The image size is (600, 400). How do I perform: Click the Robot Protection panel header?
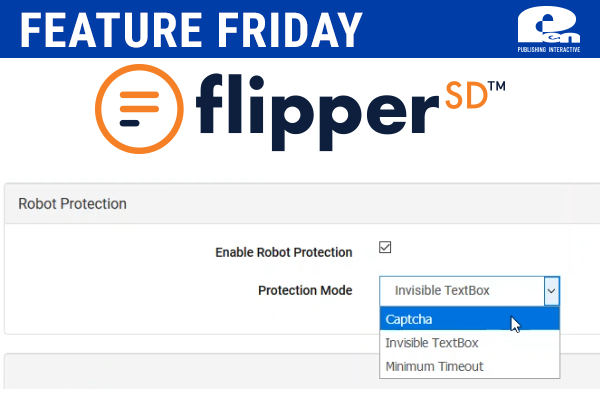(x=302, y=204)
